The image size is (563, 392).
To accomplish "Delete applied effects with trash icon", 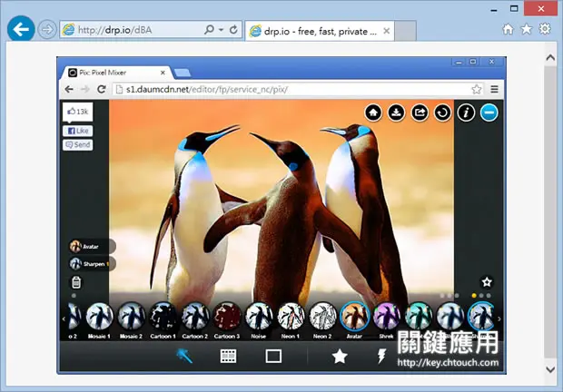I will click(76, 282).
